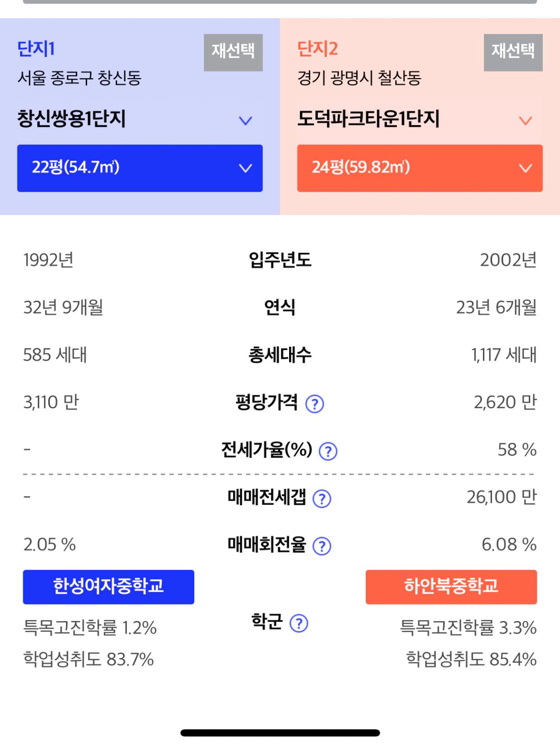
Task: Click the 매매회전율 info icon
Action: [x=322, y=546]
